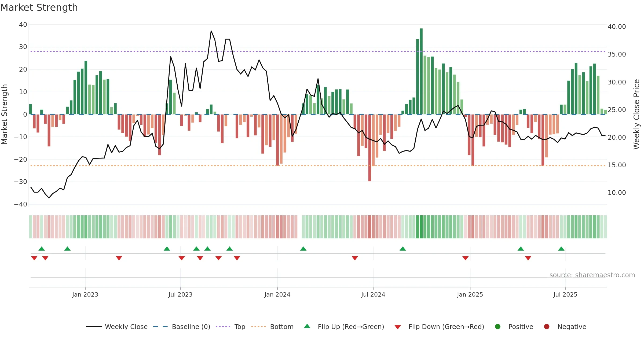Viewport: 644px width, 362px height.
Task: Toggle the Weekly Close legend entry
Action: (117, 327)
